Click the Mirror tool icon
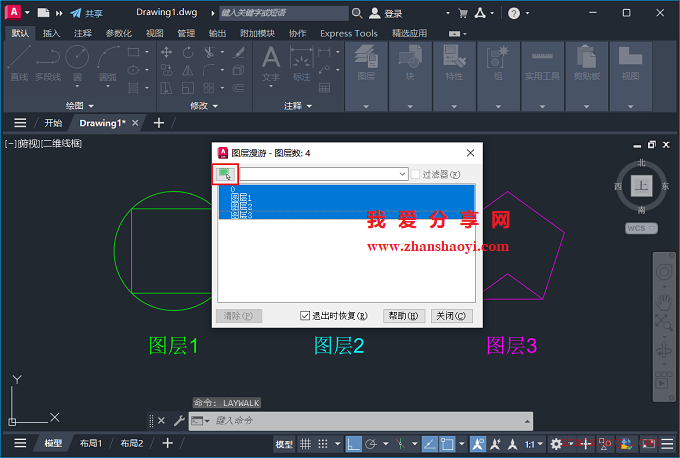The height and width of the screenshot is (458, 680). click(188, 70)
